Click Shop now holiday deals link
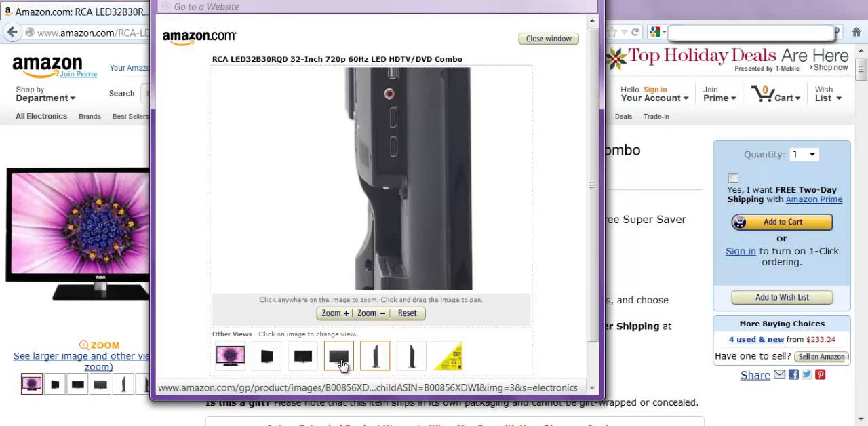Screen dimensions: 868x426 click(x=831, y=68)
